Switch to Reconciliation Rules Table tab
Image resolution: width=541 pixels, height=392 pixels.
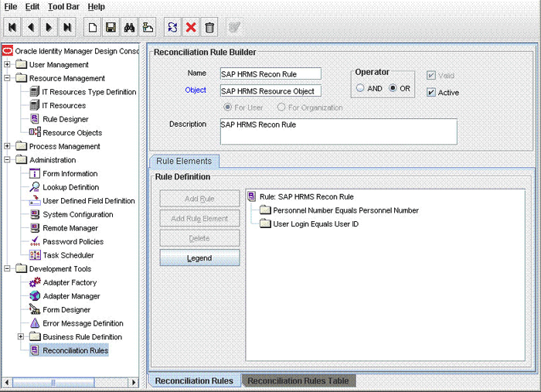tap(298, 381)
